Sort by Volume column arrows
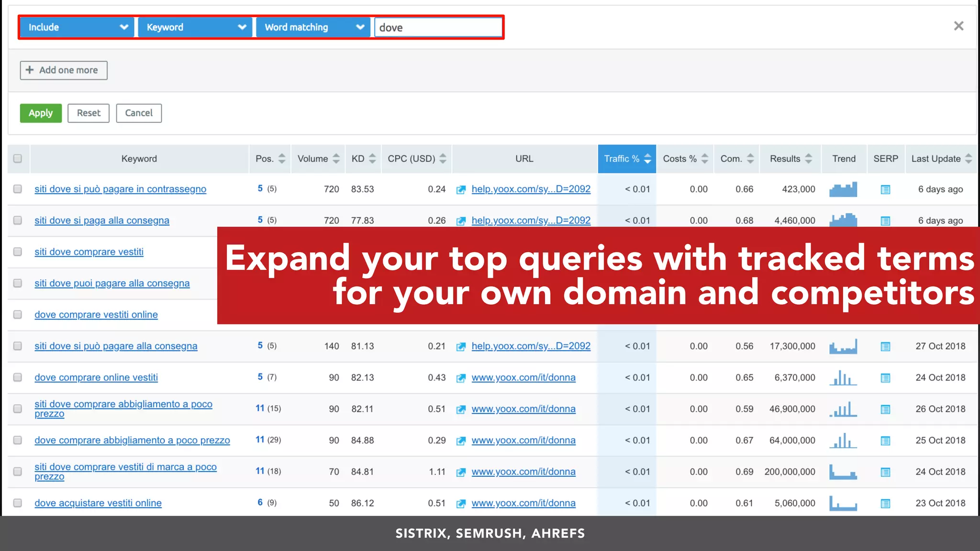This screenshot has height=551, width=980. (336, 158)
